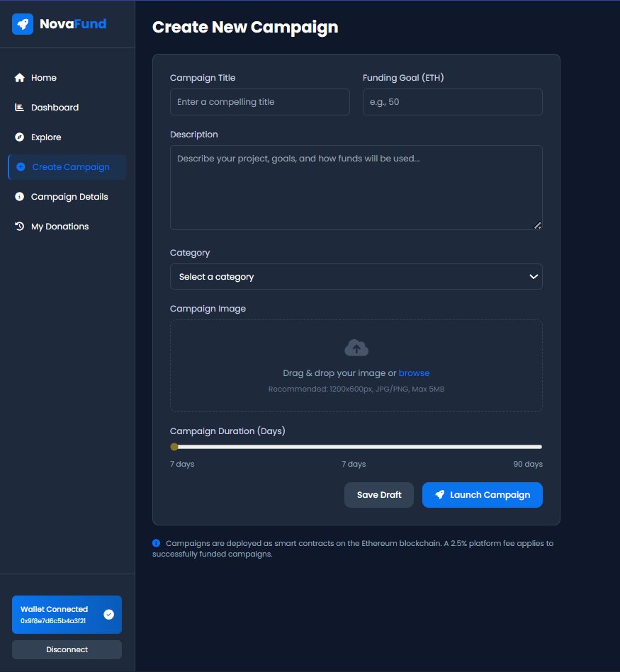Focus the Funding Goal (ETH) input field

452,102
